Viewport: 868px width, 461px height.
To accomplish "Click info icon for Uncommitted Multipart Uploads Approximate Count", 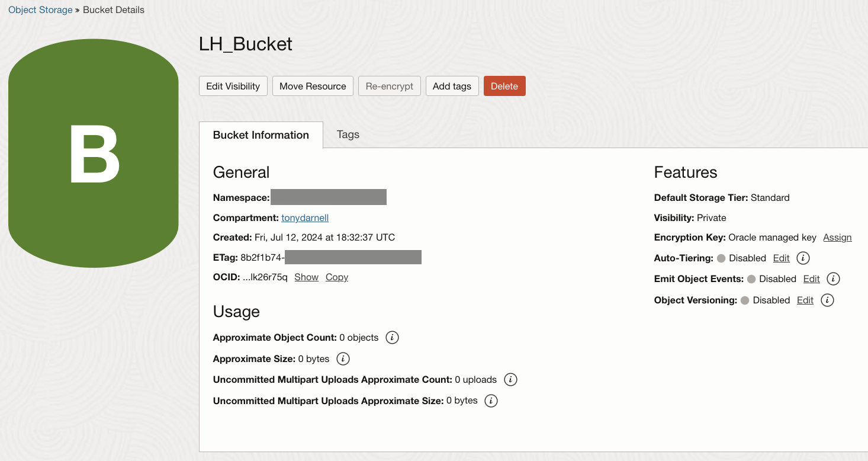I will point(510,379).
